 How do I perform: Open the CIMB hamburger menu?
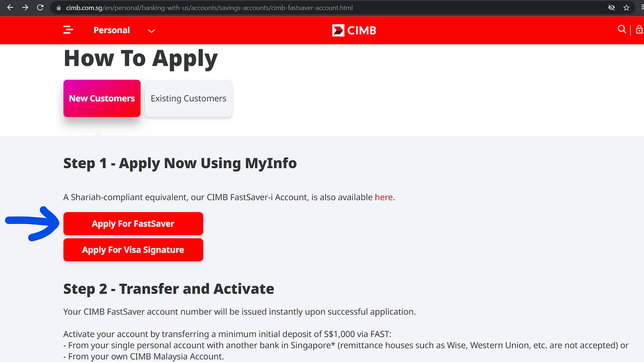(x=68, y=30)
